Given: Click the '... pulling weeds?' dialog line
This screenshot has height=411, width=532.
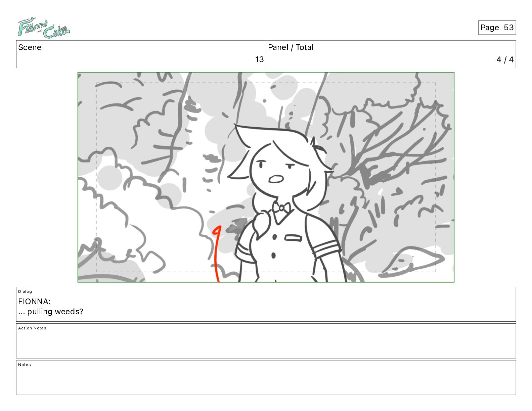Looking at the screenshot, I should pyautogui.click(x=51, y=312).
